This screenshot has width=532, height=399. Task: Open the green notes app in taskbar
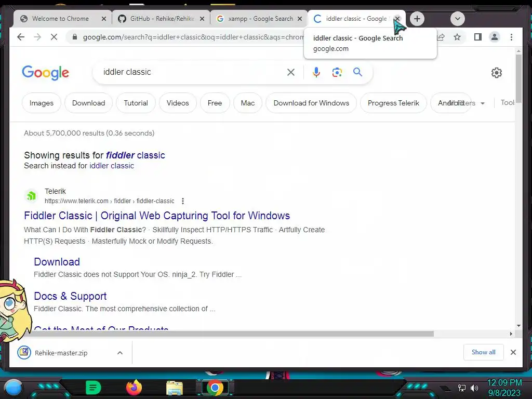(x=94, y=388)
